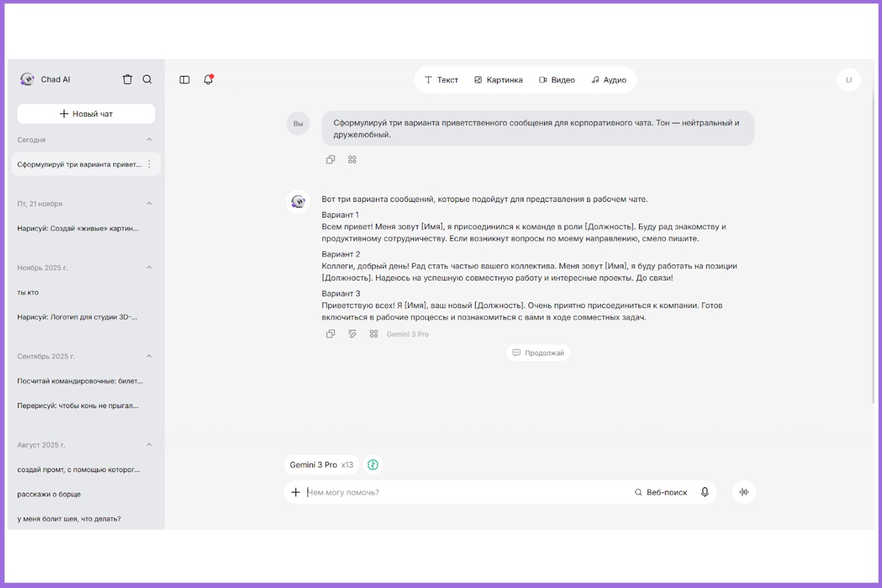The height and width of the screenshot is (588, 882).
Task: Click the audio waveform icon beside the input
Action: point(744,492)
